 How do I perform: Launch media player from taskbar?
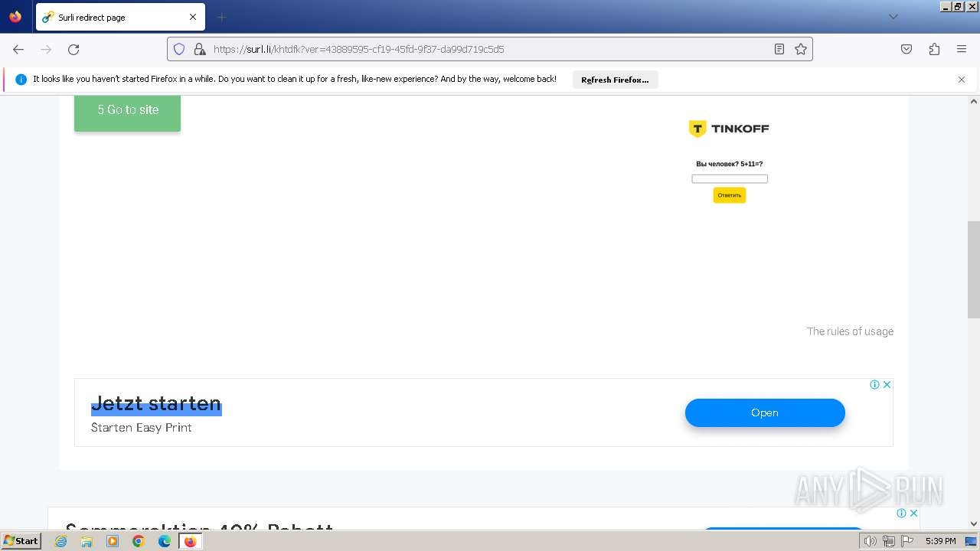(x=113, y=541)
